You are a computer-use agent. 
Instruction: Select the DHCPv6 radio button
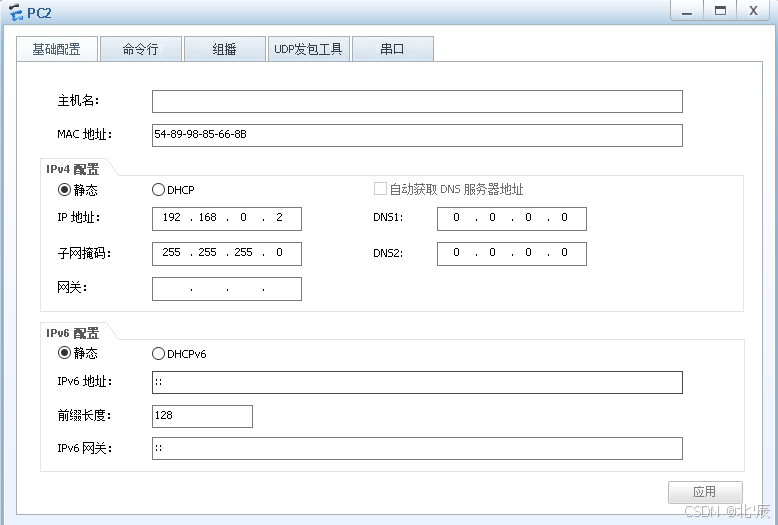pos(158,353)
